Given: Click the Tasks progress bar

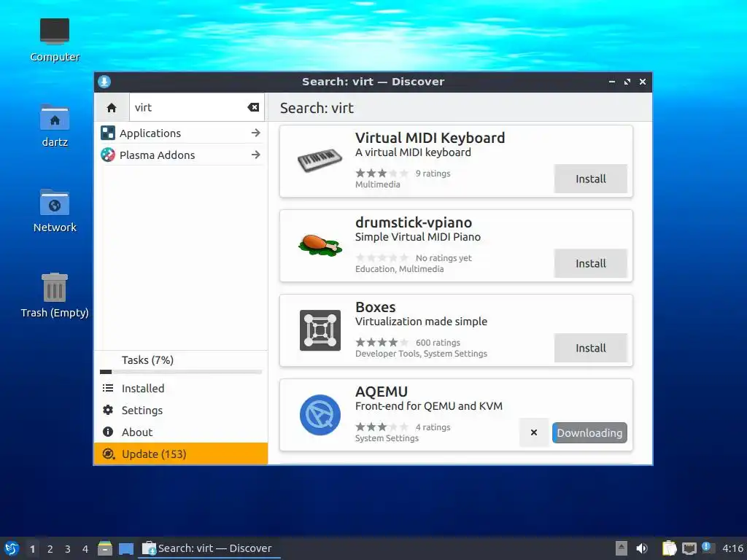Looking at the screenshot, I should point(181,372).
